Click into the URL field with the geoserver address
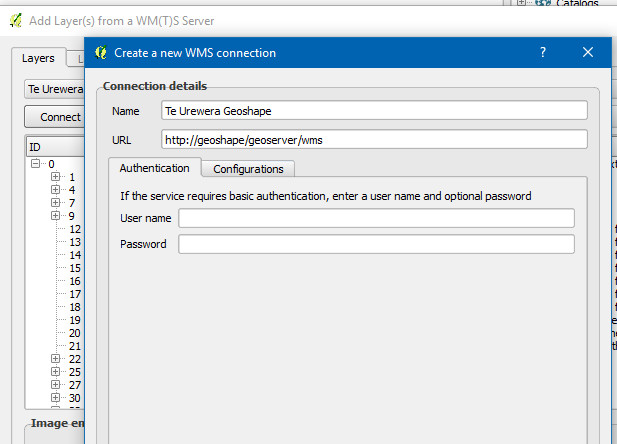Screen dimensions: 617x444 (x=374, y=140)
